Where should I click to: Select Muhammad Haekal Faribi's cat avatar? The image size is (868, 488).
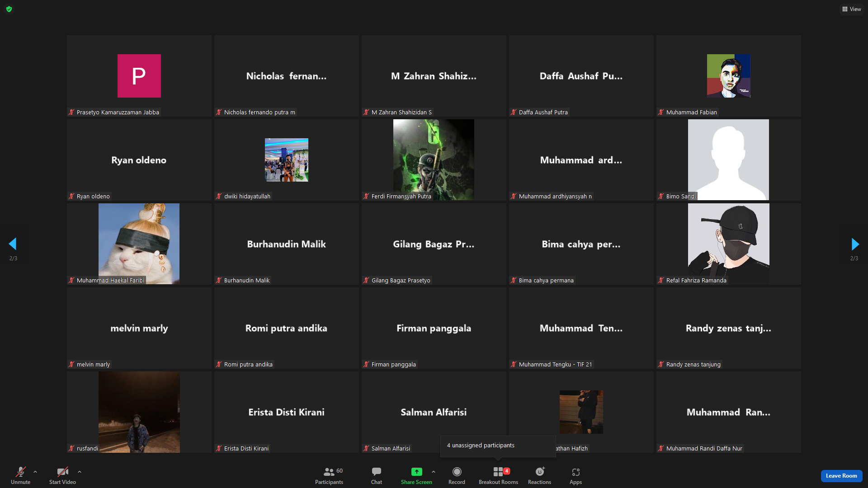pos(139,244)
